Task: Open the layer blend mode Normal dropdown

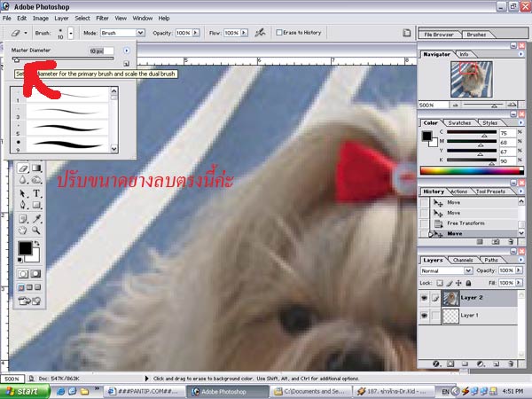Action: [468, 270]
